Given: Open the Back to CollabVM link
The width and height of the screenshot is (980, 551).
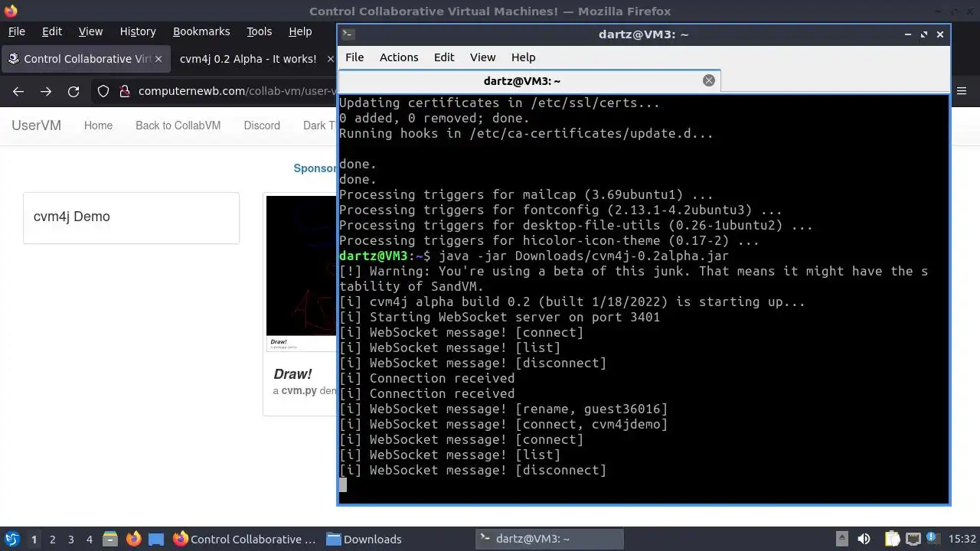Looking at the screenshot, I should (x=178, y=126).
